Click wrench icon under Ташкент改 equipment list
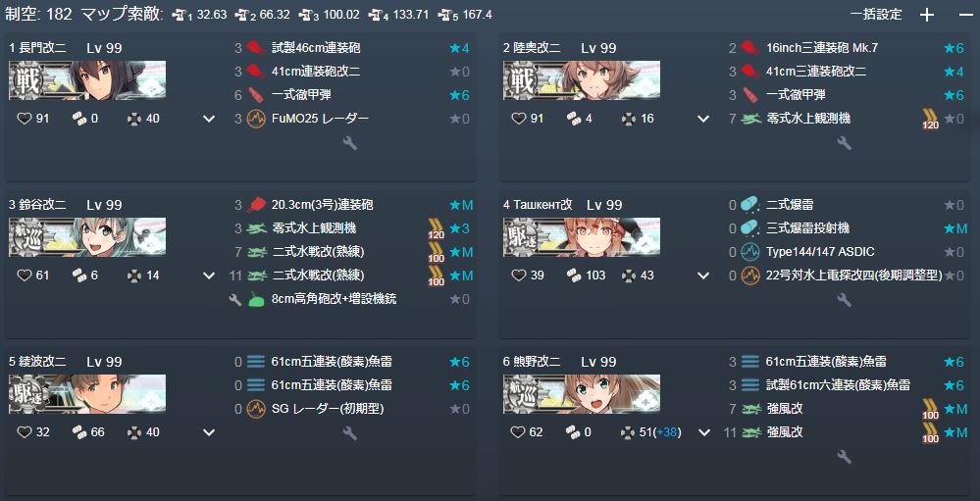Image resolution: width=980 pixels, height=501 pixels. tap(845, 300)
